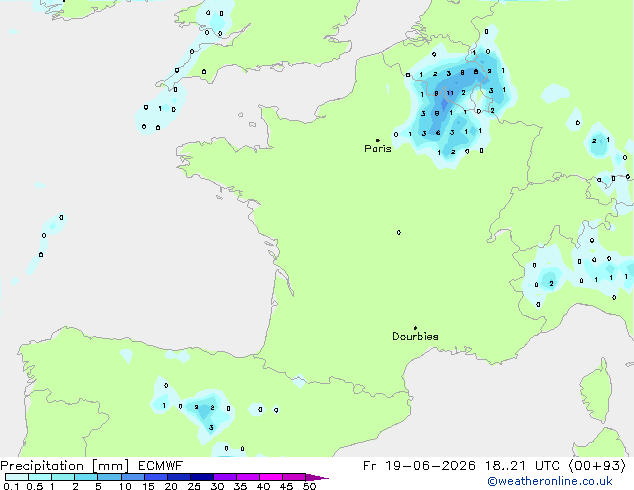Screen dimensions: 634x490
Task: Select the 35–40 mm legend swatch
Action: coord(248,477)
